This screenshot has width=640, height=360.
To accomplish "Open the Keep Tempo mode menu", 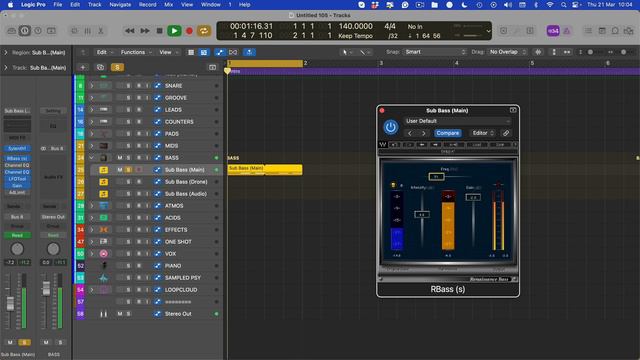I will tap(355, 36).
